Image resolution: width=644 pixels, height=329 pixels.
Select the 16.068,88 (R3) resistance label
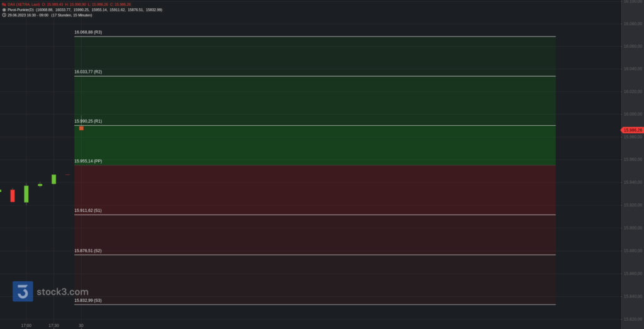[x=88, y=32]
